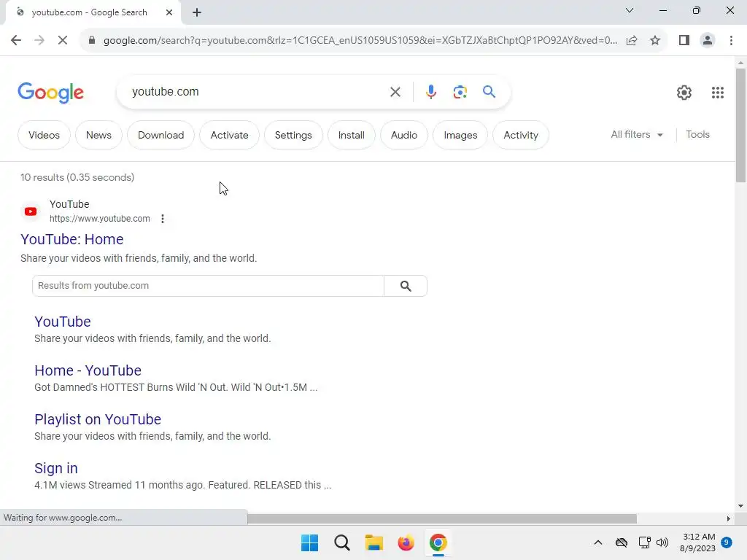Search by image with Google Lens
Image resolution: width=747 pixels, height=560 pixels.
pyautogui.click(x=460, y=92)
